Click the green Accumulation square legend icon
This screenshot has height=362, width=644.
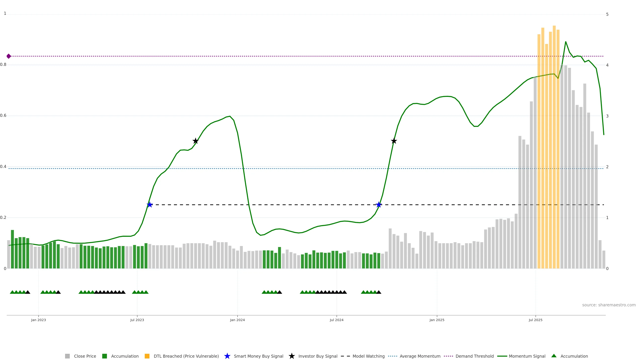pos(104,356)
